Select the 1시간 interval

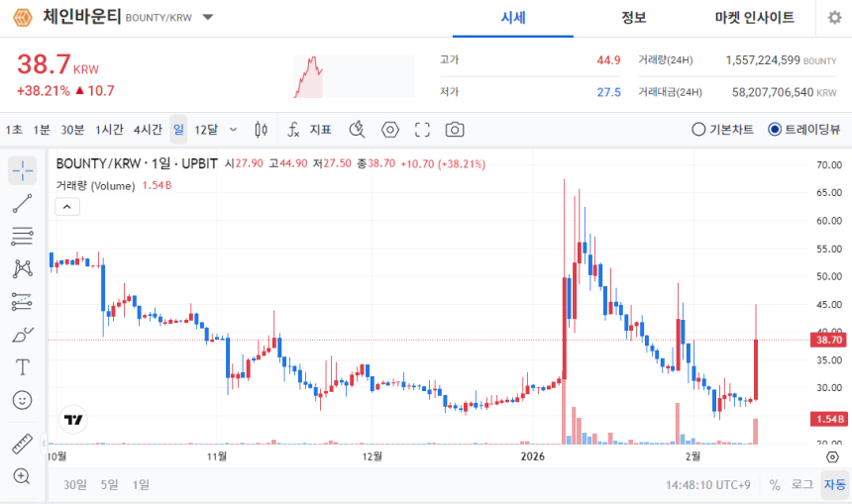tap(109, 130)
